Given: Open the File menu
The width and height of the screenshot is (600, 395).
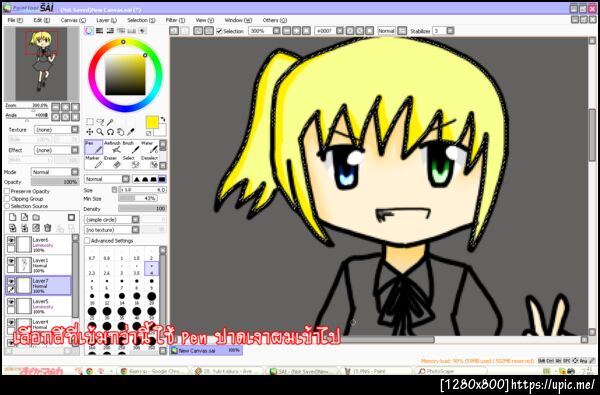Looking at the screenshot, I should (x=15, y=20).
